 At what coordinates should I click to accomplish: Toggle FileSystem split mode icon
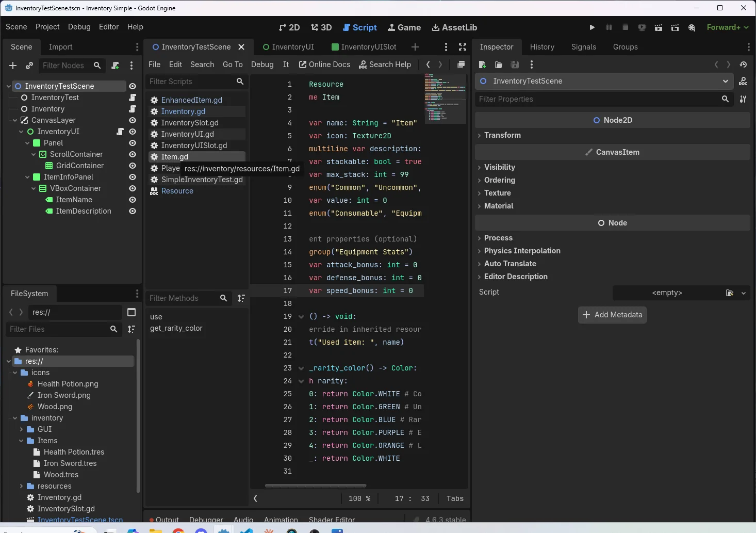click(x=132, y=312)
